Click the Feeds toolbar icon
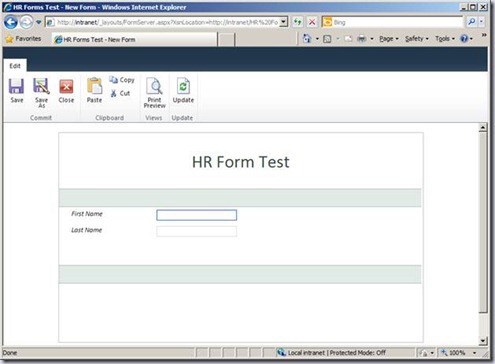Screen dimensions: 495x364 (x=327, y=39)
